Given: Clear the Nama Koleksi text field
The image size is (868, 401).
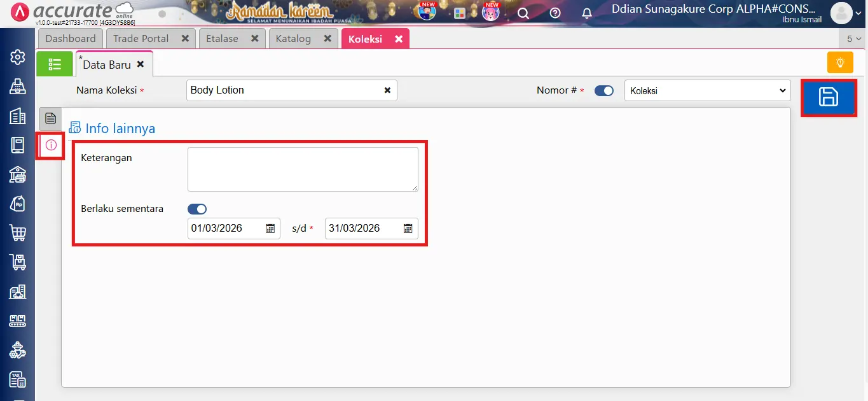Looking at the screenshot, I should pyautogui.click(x=387, y=90).
